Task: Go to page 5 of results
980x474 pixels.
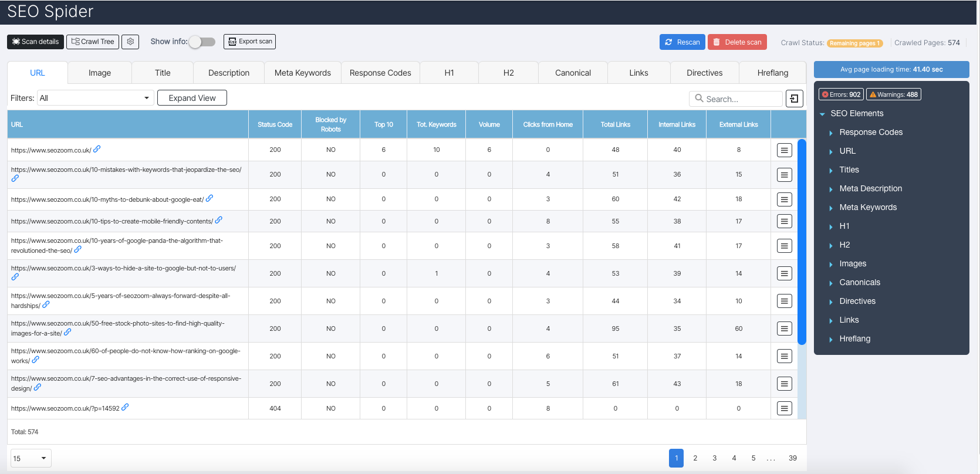Action: pyautogui.click(x=753, y=458)
